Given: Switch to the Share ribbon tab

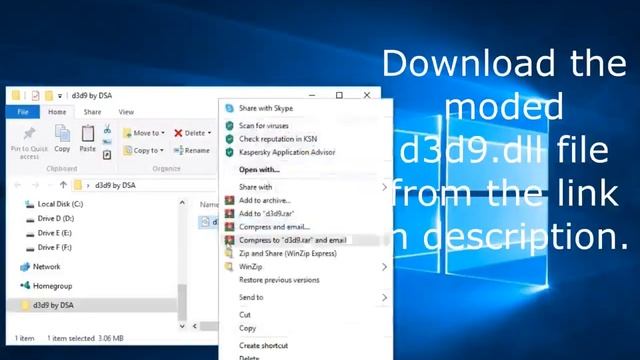Looking at the screenshot, I should pos(92,112).
